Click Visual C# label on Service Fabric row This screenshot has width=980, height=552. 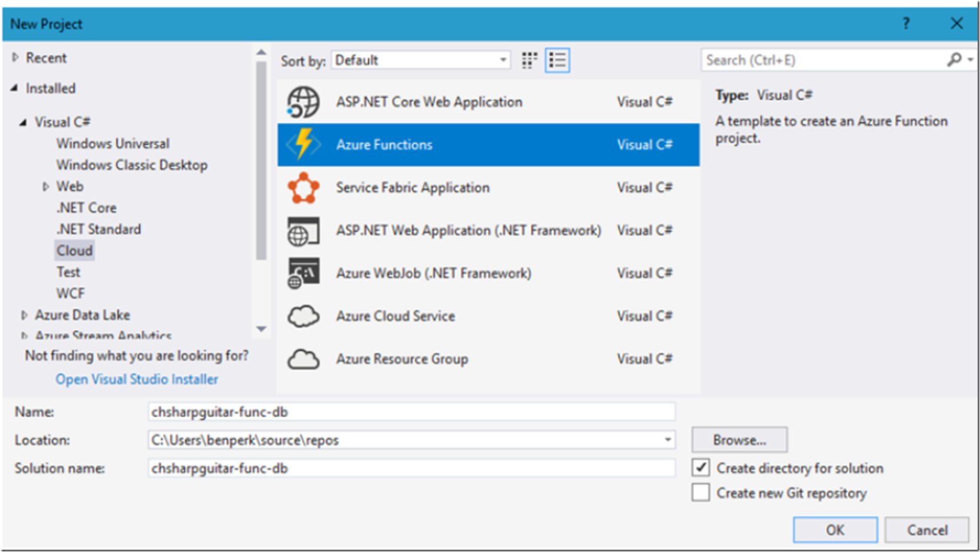click(644, 188)
